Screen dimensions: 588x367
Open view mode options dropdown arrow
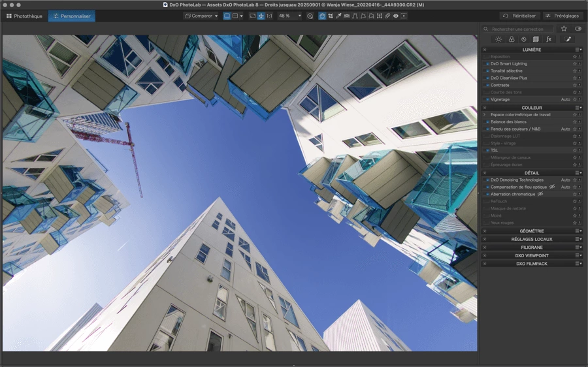[242, 16]
